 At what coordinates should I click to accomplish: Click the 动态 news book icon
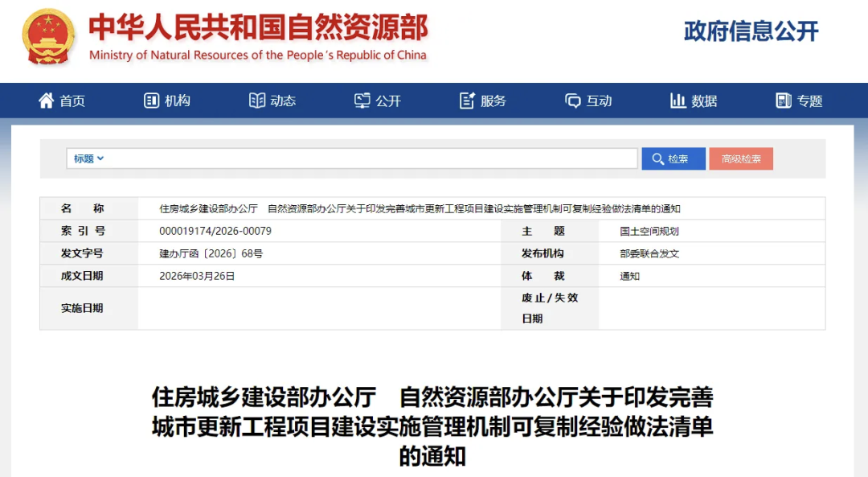click(257, 101)
